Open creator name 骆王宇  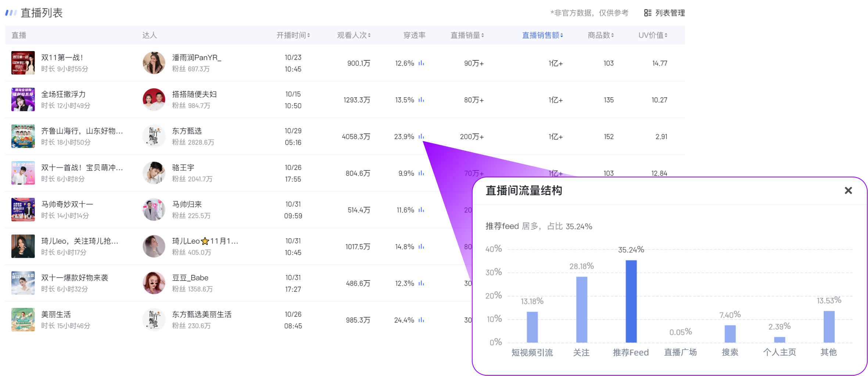183,168
